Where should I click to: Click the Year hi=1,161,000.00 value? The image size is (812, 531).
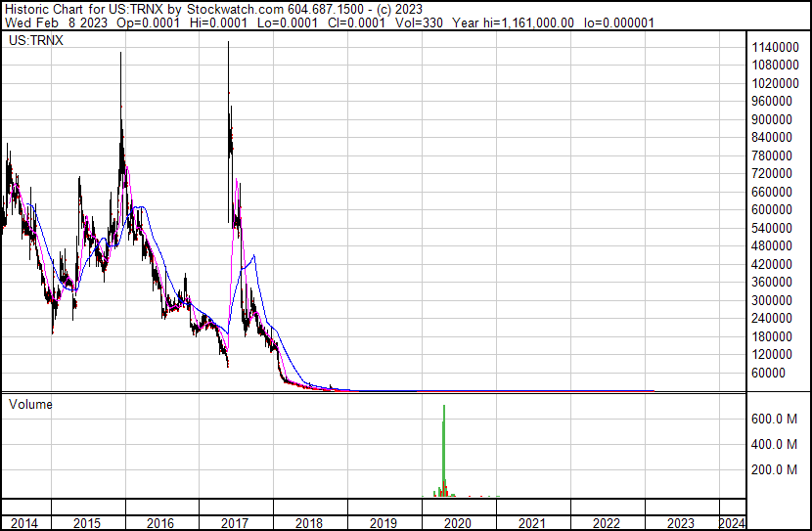coord(514,22)
